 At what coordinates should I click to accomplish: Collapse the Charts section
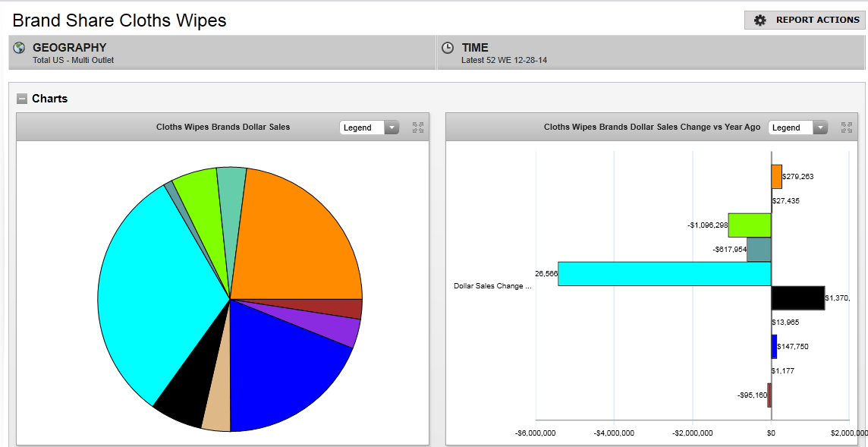coord(22,99)
